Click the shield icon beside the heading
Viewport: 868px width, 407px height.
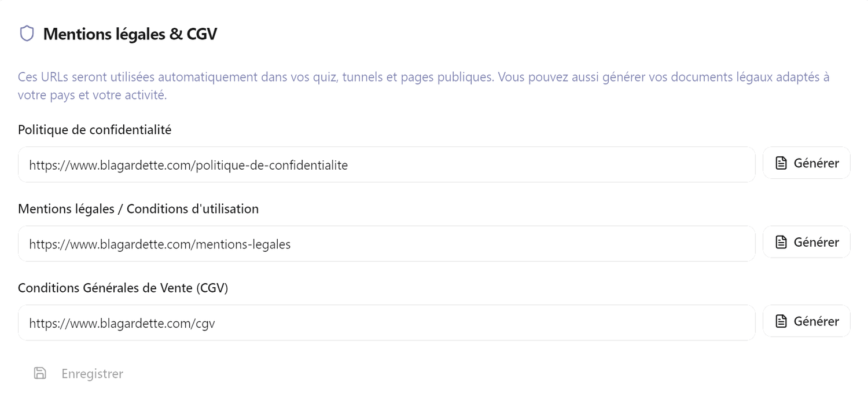click(x=27, y=34)
